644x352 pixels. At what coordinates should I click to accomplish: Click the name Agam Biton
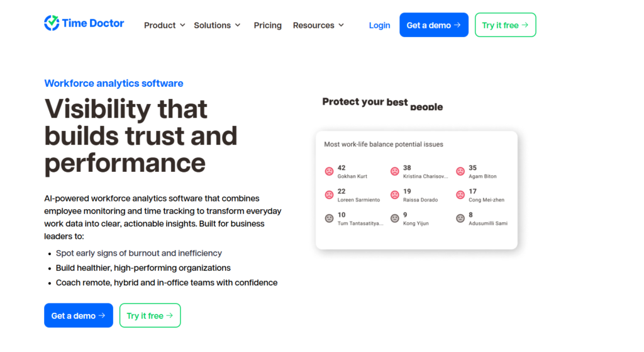(x=482, y=176)
